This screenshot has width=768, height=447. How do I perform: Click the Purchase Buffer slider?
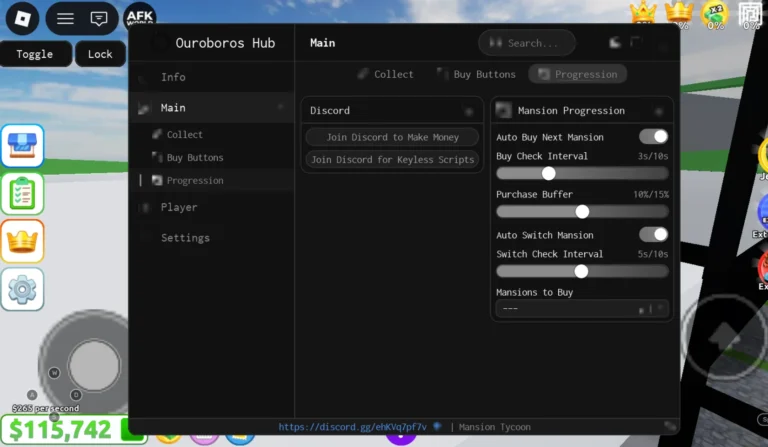pyautogui.click(x=582, y=212)
